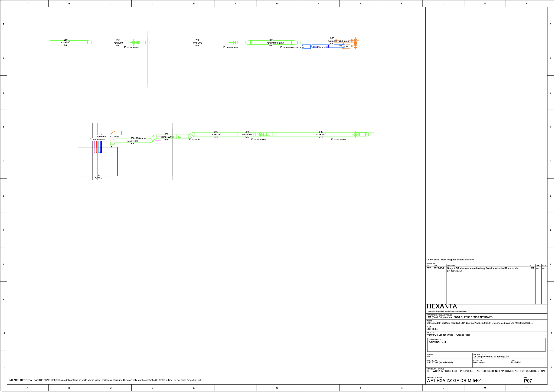Select the 'NO ARCHITECTURAL BACKGROUND HELD' sheet note
The width and height of the screenshot is (555, 392).
point(105,380)
